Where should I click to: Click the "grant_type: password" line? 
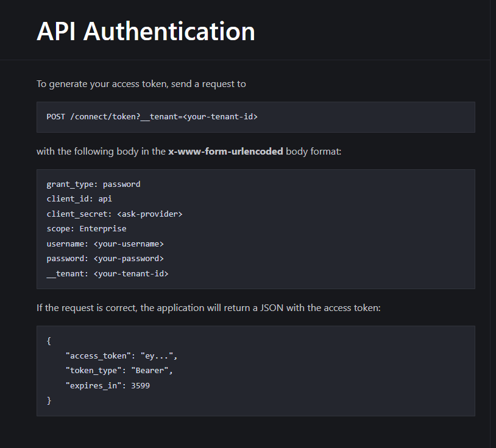(93, 184)
